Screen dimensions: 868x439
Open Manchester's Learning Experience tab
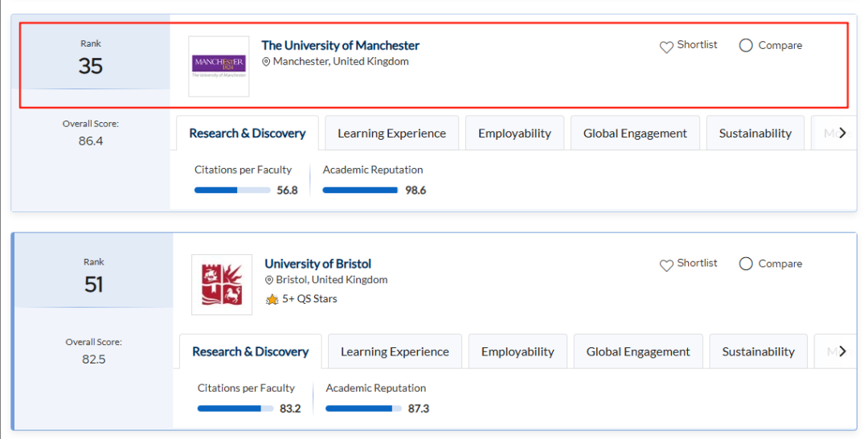click(x=392, y=133)
